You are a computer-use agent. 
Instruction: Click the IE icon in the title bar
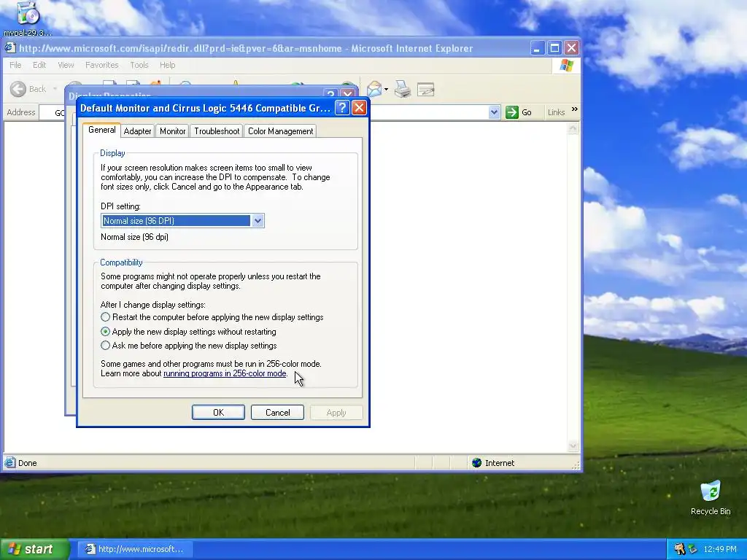(x=10, y=48)
